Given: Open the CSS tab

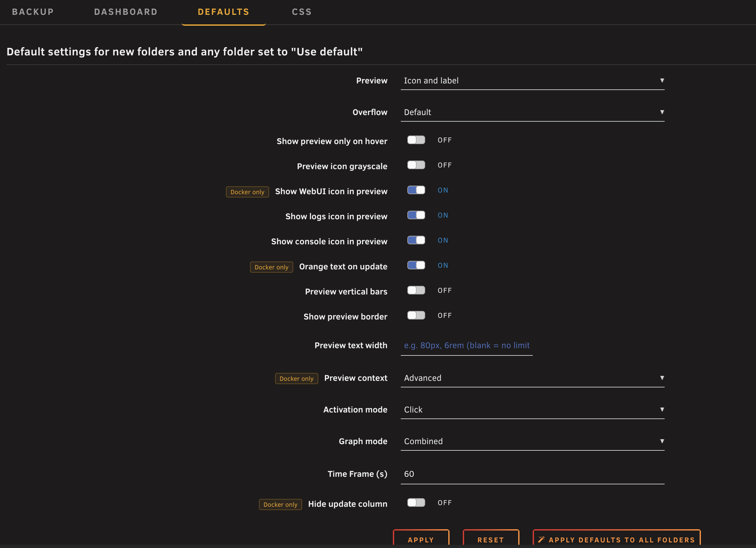Looking at the screenshot, I should tap(302, 12).
